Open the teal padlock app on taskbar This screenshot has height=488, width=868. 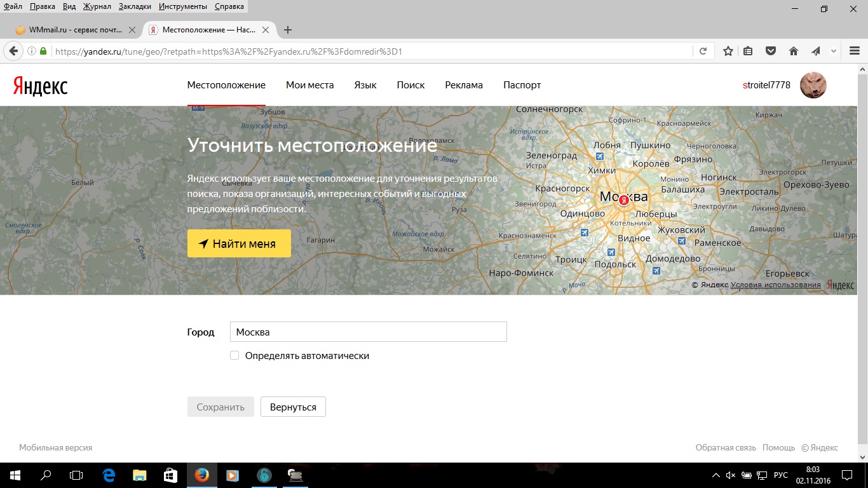(264, 475)
